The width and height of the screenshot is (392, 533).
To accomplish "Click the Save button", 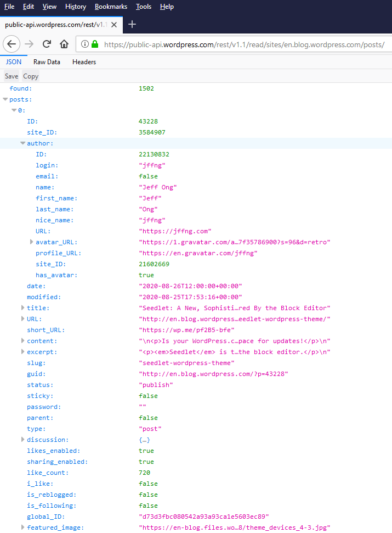I will pos(12,76).
